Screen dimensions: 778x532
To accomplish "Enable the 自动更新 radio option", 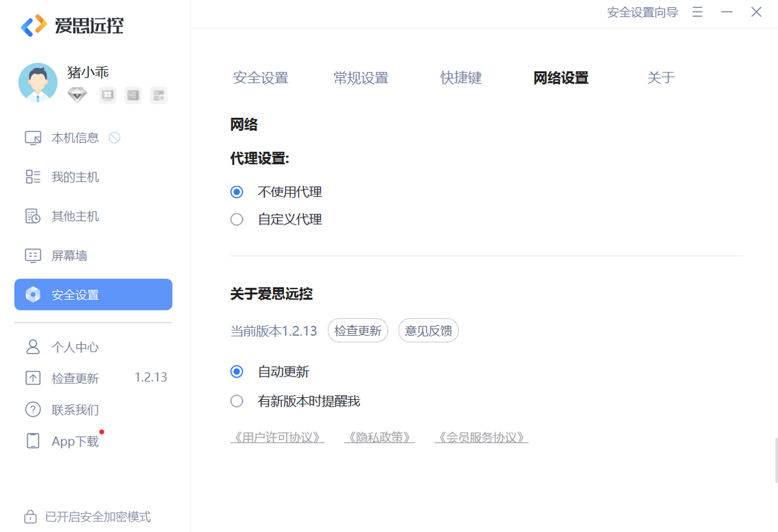I will [237, 372].
